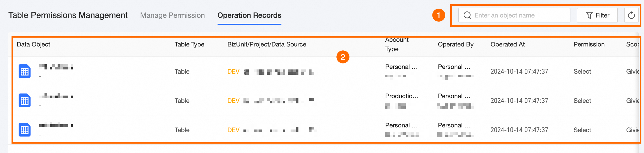Open the Filter button
644x153 pixels.
pos(597,15)
